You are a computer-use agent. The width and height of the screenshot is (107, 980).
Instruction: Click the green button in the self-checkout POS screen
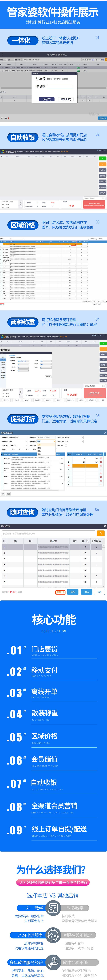[102, 158]
